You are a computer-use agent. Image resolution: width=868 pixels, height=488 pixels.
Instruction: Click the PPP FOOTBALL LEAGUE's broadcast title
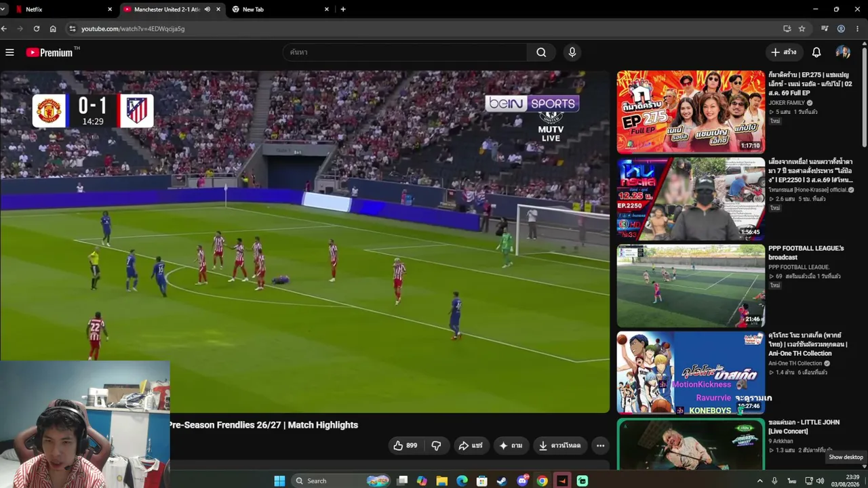click(x=806, y=253)
